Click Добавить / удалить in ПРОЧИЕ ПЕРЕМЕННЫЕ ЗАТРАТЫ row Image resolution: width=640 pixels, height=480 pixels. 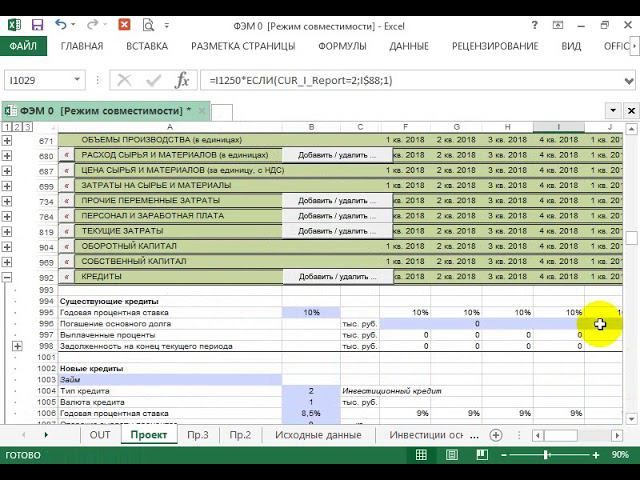[x=337, y=201]
